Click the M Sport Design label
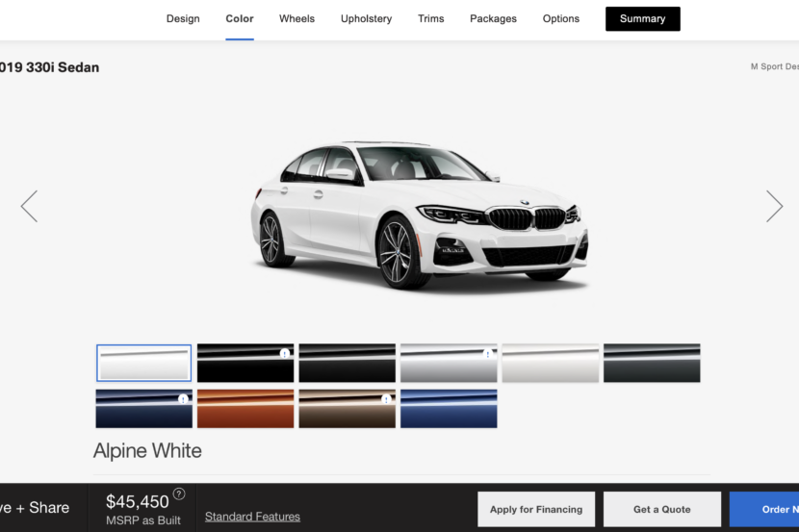 [x=775, y=66]
